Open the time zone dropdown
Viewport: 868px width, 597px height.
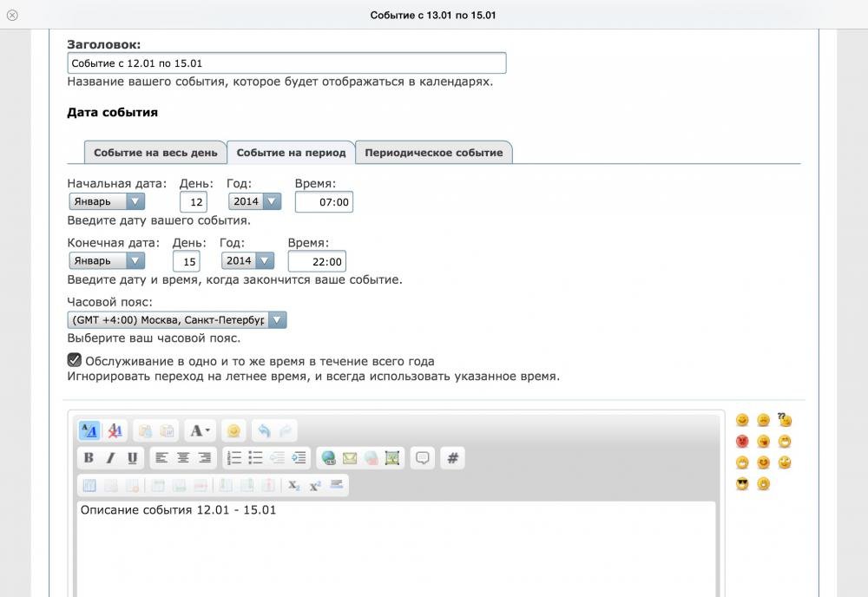coord(177,319)
